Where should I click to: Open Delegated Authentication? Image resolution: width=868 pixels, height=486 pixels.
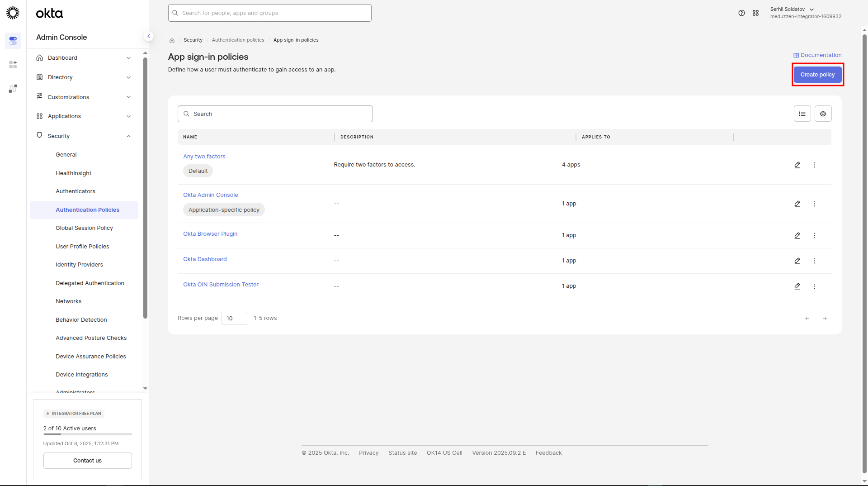click(90, 283)
